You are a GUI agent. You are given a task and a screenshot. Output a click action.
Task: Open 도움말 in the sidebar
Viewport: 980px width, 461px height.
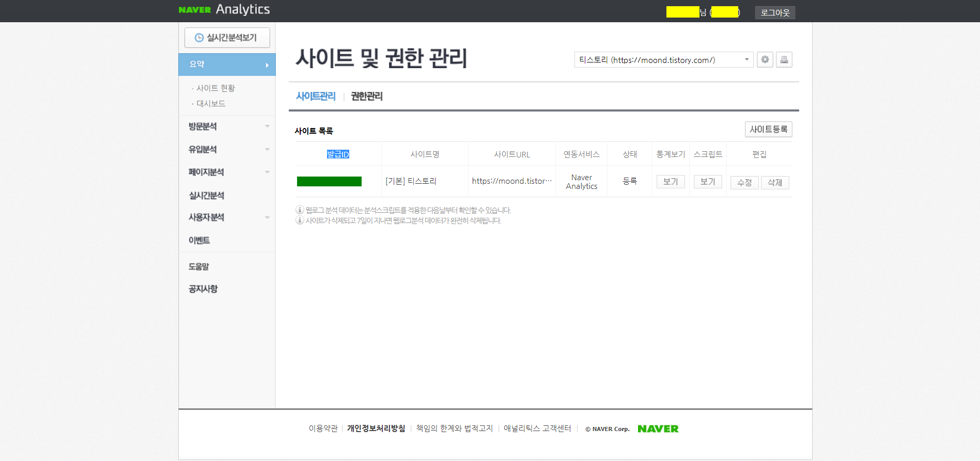click(x=199, y=267)
